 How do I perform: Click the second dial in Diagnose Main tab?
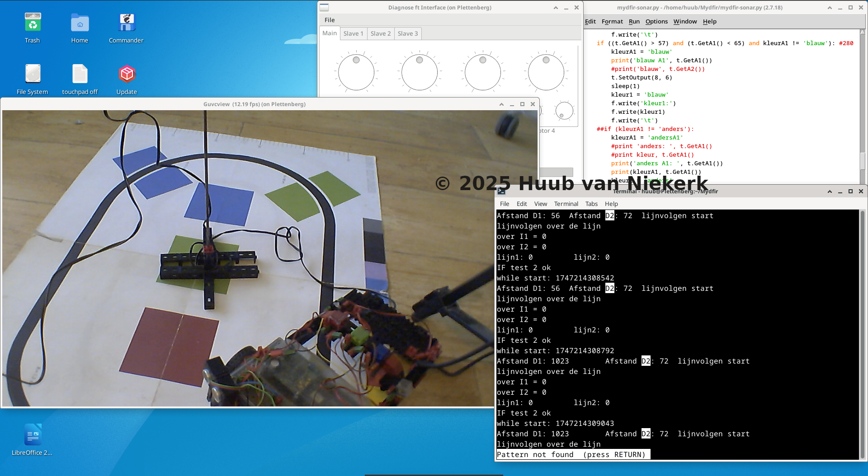[x=420, y=72]
